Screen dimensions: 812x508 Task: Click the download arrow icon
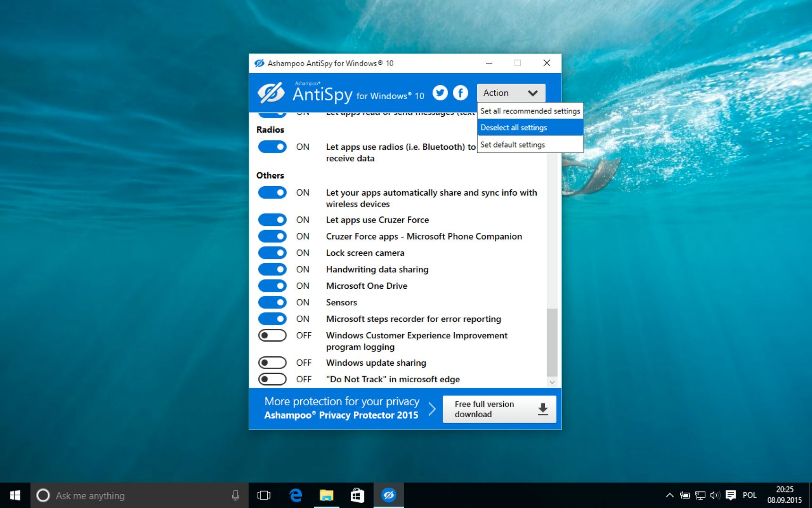click(543, 409)
